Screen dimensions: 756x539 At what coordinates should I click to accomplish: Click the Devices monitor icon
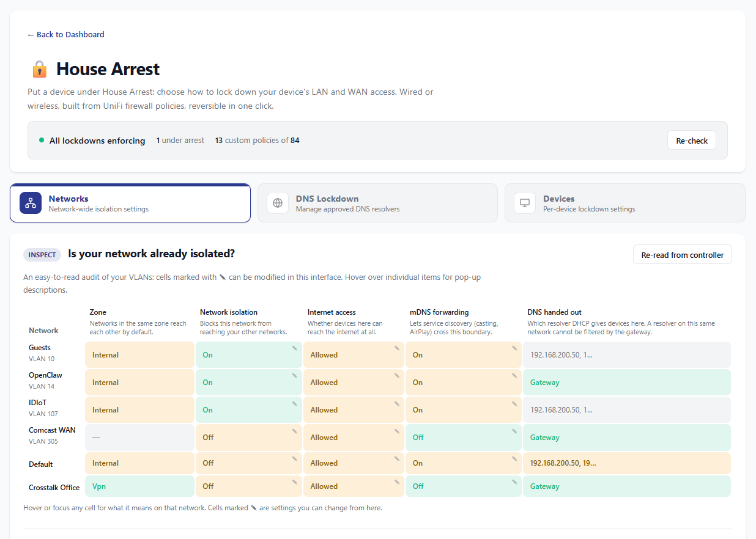[x=525, y=203]
